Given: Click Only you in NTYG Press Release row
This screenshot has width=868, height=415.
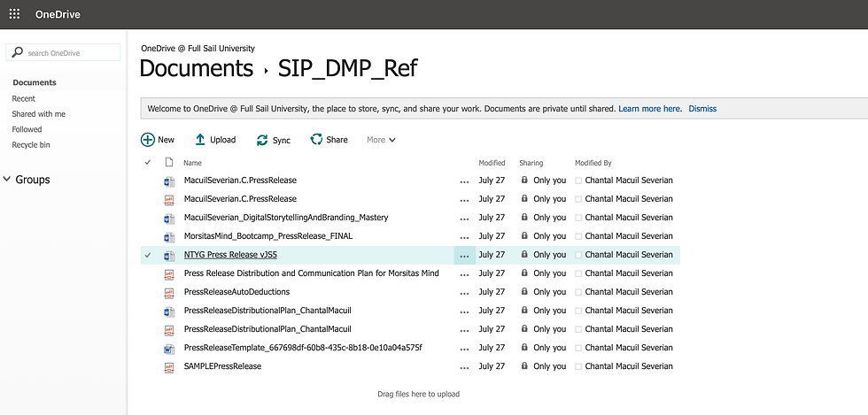Looking at the screenshot, I should coord(550,255).
